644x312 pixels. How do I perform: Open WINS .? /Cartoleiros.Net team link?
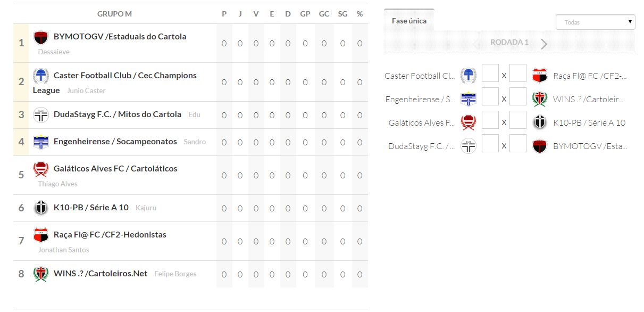tap(101, 274)
